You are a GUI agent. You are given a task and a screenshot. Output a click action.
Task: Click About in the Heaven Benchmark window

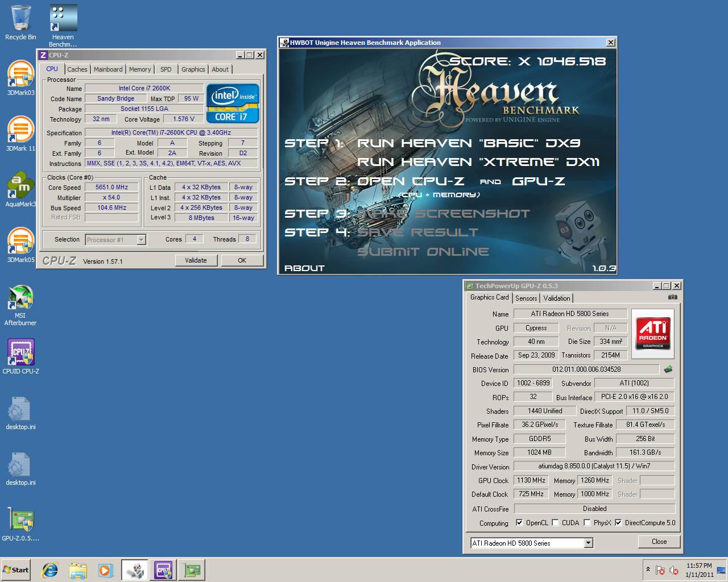pos(304,268)
